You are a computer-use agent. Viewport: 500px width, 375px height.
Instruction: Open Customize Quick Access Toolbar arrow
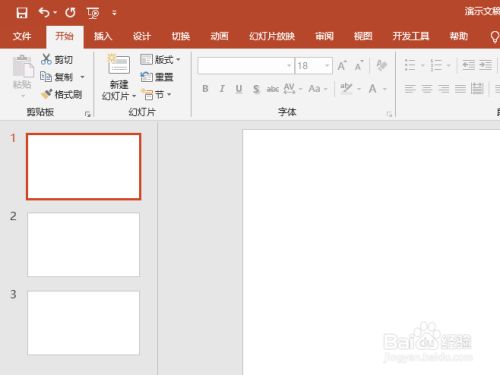114,13
